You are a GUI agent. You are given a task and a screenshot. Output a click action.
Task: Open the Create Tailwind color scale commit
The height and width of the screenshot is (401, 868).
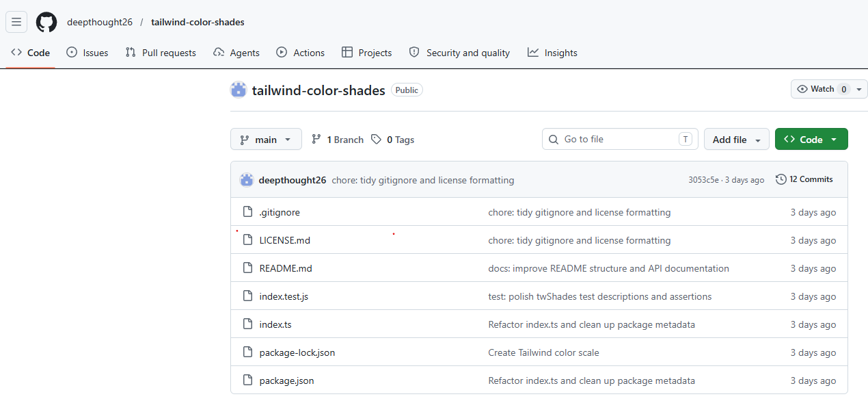tap(543, 352)
